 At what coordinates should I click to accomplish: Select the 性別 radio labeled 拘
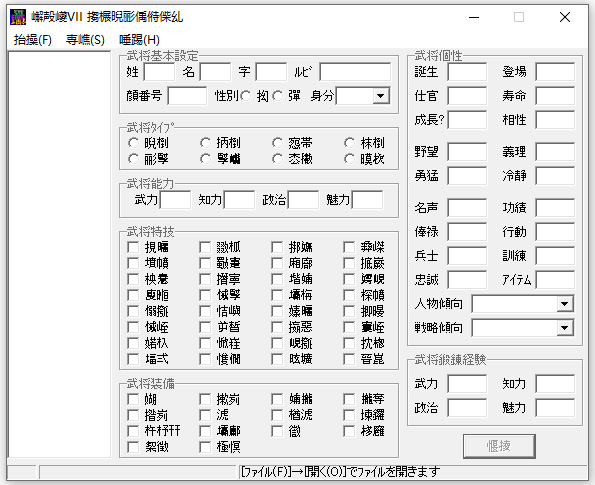click(246, 96)
